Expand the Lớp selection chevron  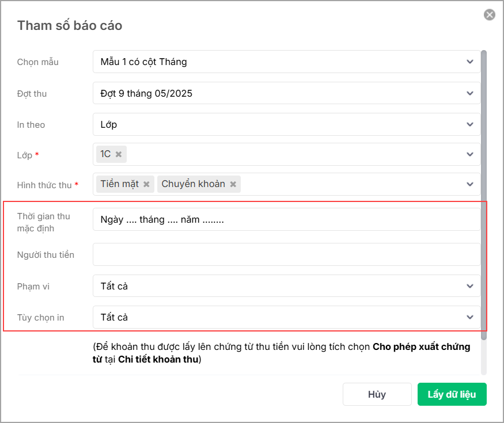pos(470,154)
